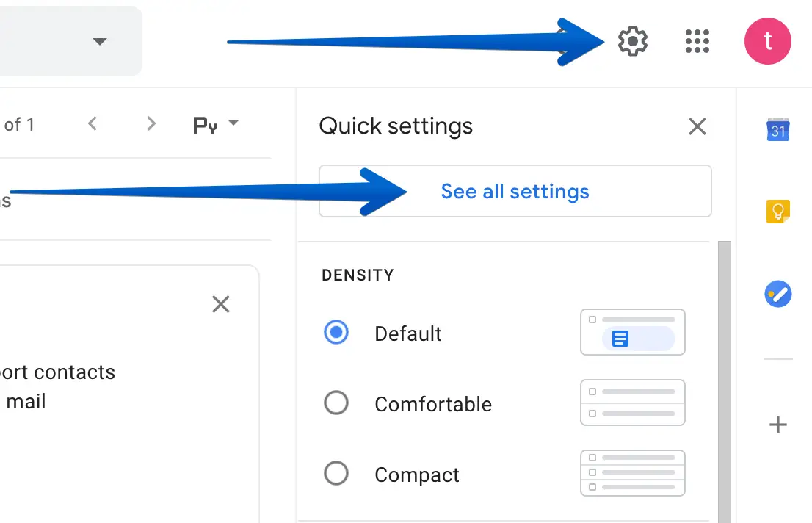Open the Settings gear icon
812x523 pixels.
(633, 41)
